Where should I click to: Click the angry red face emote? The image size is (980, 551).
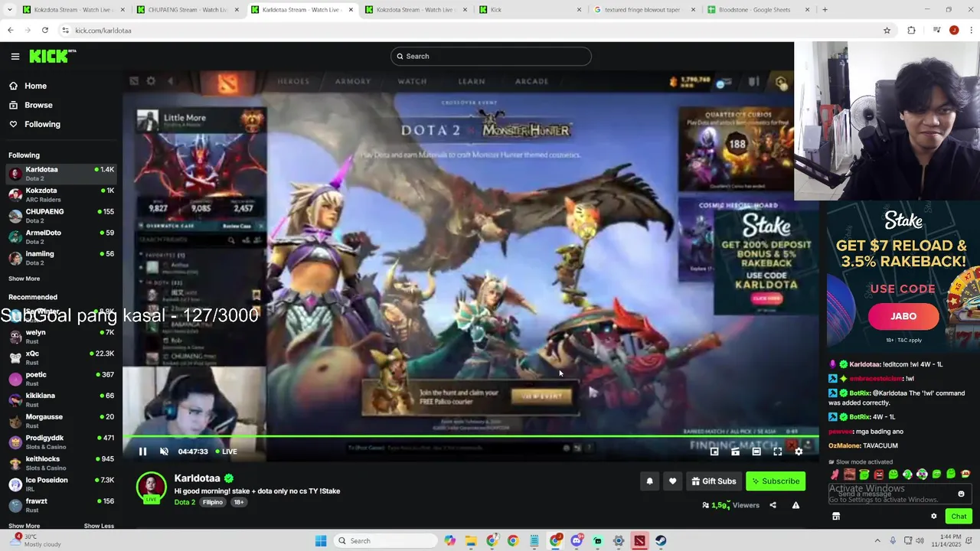[879, 474]
